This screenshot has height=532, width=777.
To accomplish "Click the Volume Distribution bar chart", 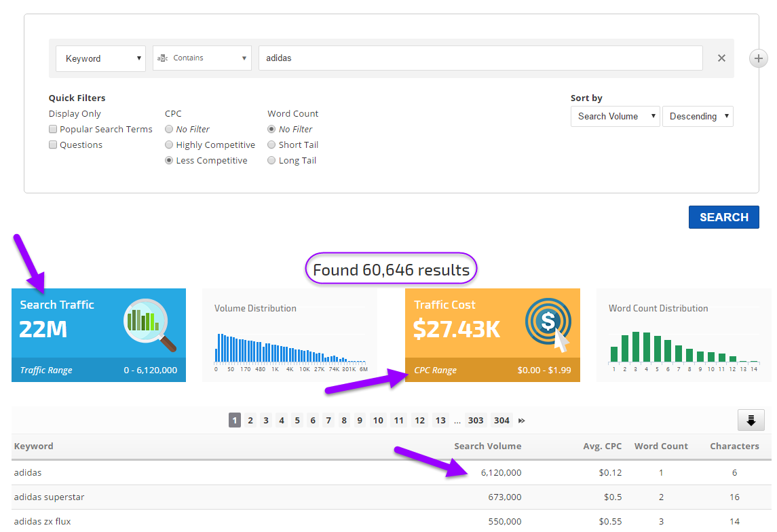I will click(x=290, y=347).
